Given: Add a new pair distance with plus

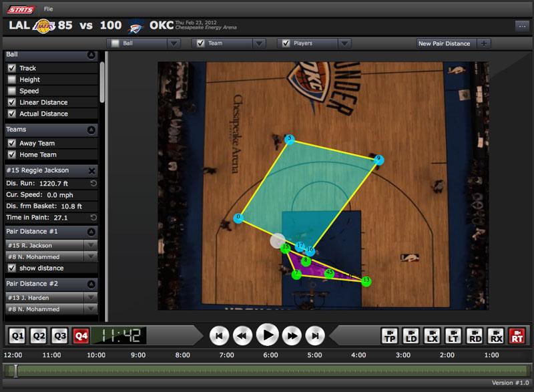Looking at the screenshot, I should point(483,43).
